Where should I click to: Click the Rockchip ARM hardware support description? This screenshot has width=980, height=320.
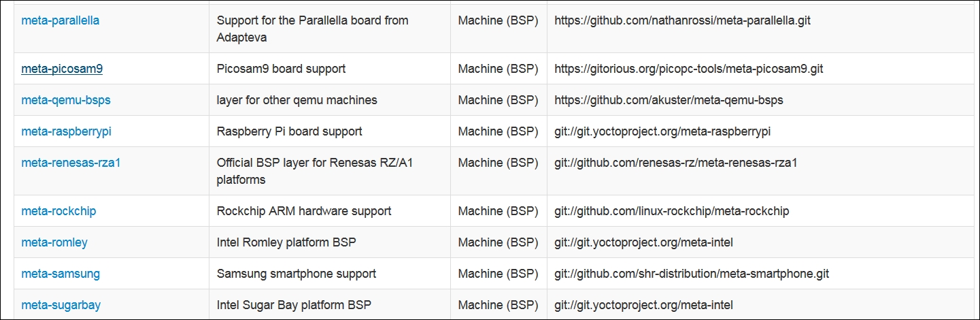(x=304, y=211)
